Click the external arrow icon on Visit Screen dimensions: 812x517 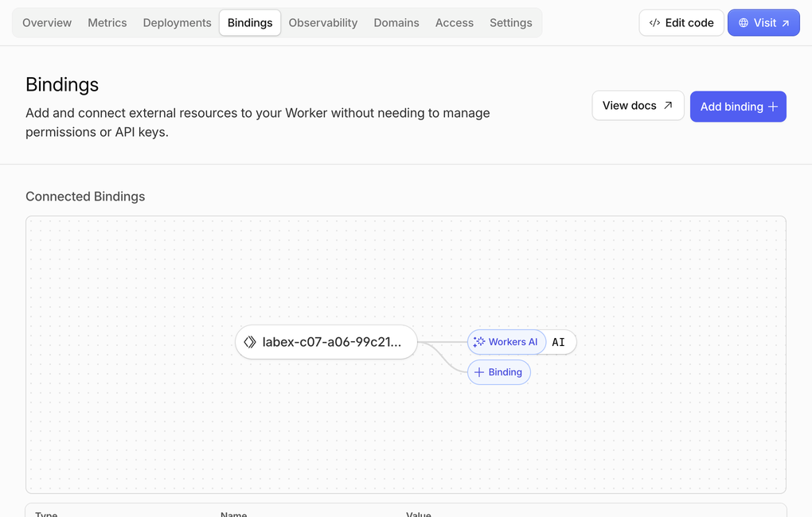pos(786,23)
